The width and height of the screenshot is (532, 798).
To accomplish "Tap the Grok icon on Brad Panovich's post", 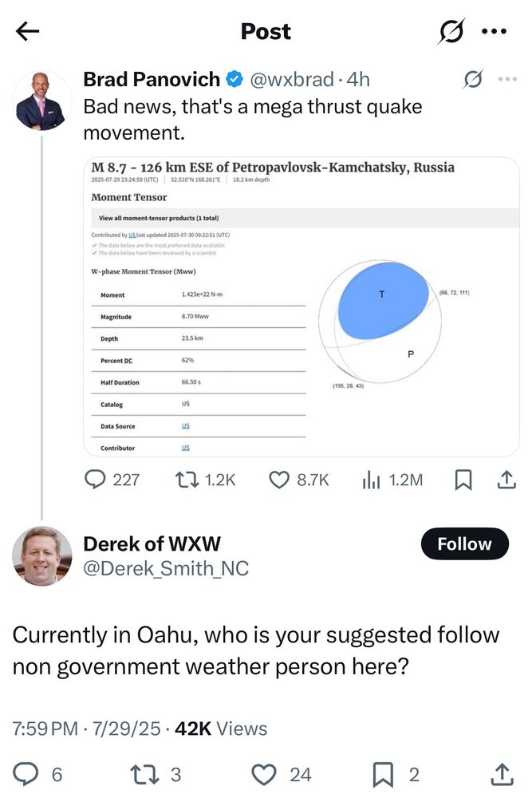I will [473, 79].
